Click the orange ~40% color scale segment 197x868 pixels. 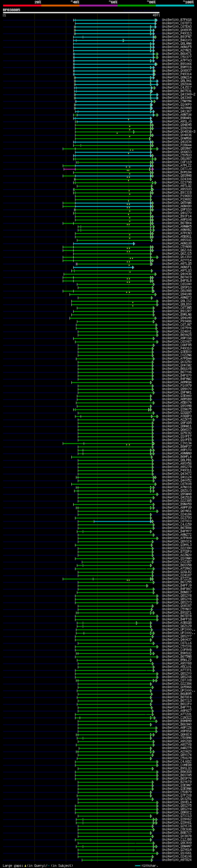click(x=60, y=6)
